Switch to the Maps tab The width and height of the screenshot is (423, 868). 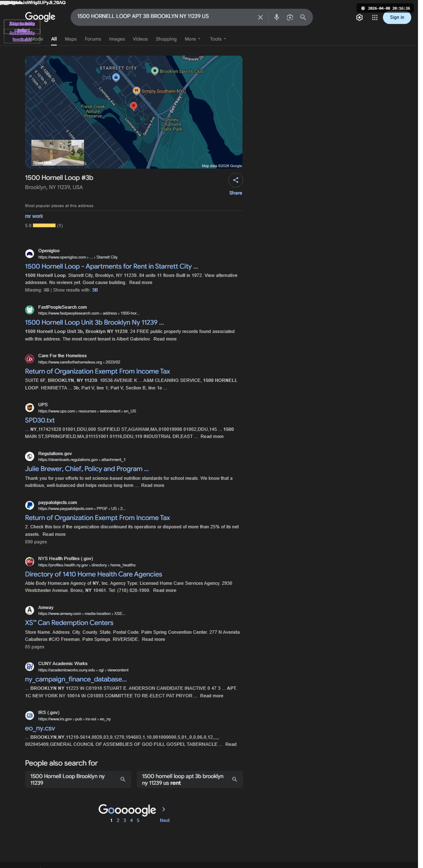(71, 39)
